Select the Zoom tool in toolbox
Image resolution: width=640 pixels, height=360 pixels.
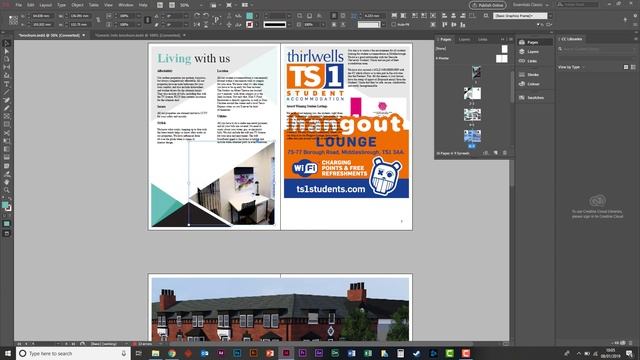[7, 190]
